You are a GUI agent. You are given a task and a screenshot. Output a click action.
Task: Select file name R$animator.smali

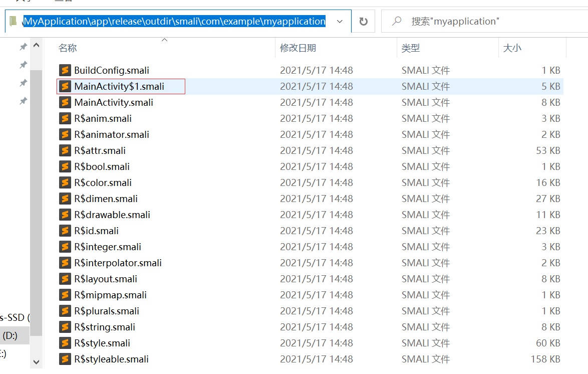(111, 134)
